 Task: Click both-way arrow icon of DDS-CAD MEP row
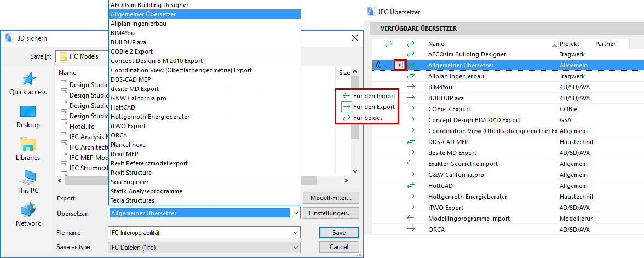coord(410,142)
